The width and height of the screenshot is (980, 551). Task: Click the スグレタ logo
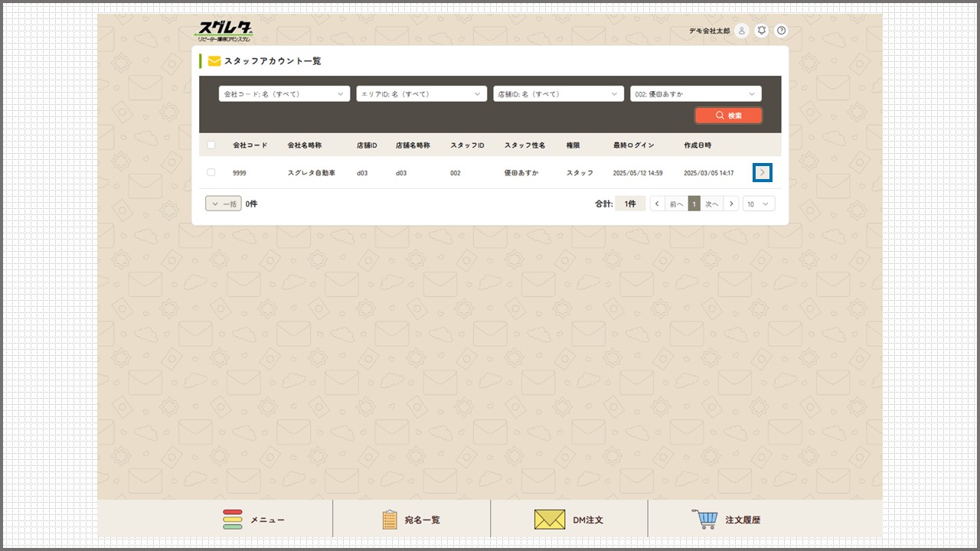(x=224, y=31)
